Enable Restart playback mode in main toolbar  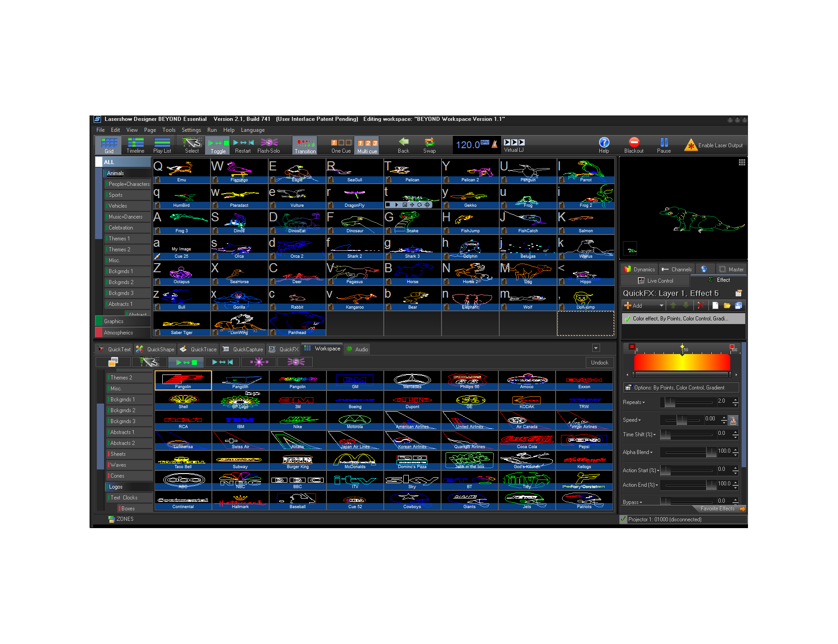243,145
